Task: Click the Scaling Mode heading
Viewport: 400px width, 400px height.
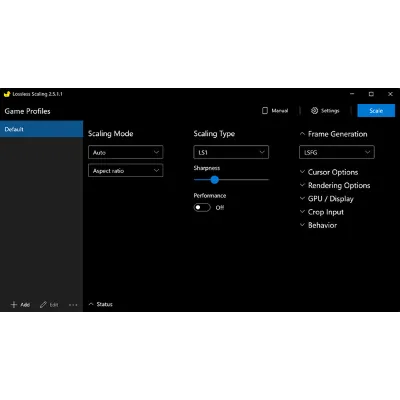Action: tap(110, 134)
